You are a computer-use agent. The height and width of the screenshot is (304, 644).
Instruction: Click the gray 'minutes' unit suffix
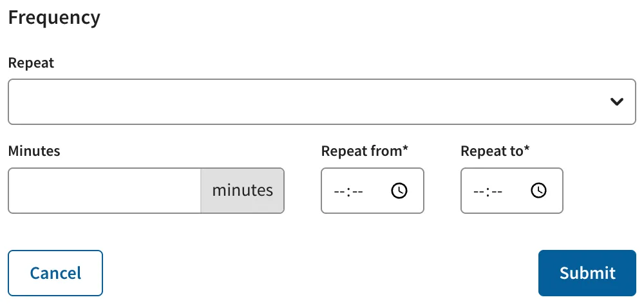pyautogui.click(x=242, y=191)
